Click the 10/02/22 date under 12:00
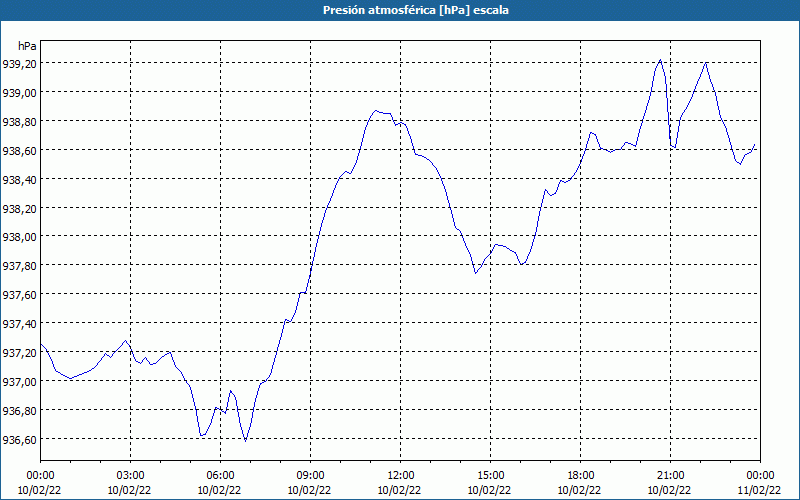The width and height of the screenshot is (800, 500). point(399,490)
